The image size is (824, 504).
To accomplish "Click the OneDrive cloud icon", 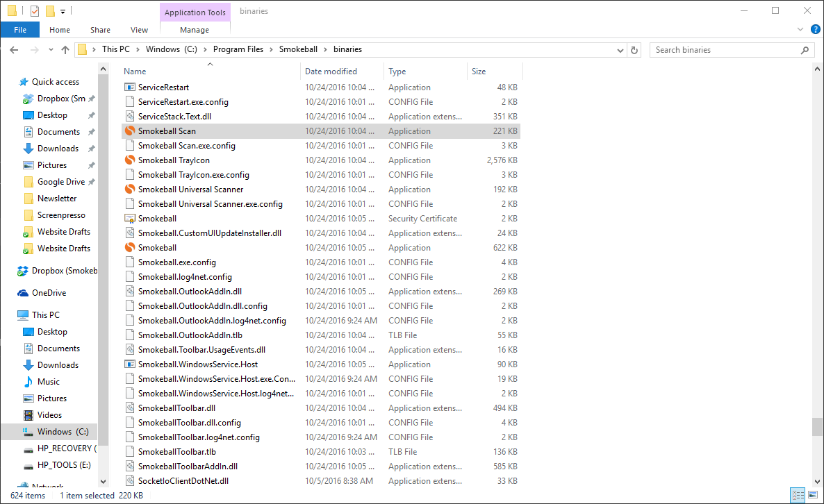I will [x=23, y=293].
